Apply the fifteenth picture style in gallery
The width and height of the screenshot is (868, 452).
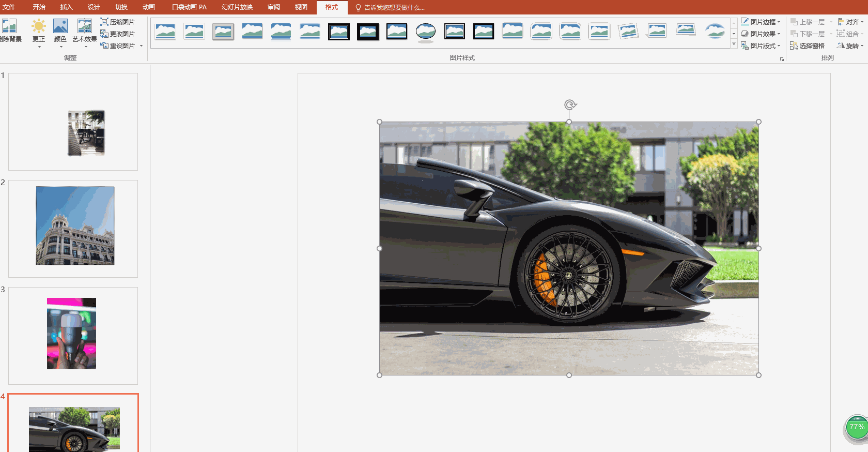point(570,32)
